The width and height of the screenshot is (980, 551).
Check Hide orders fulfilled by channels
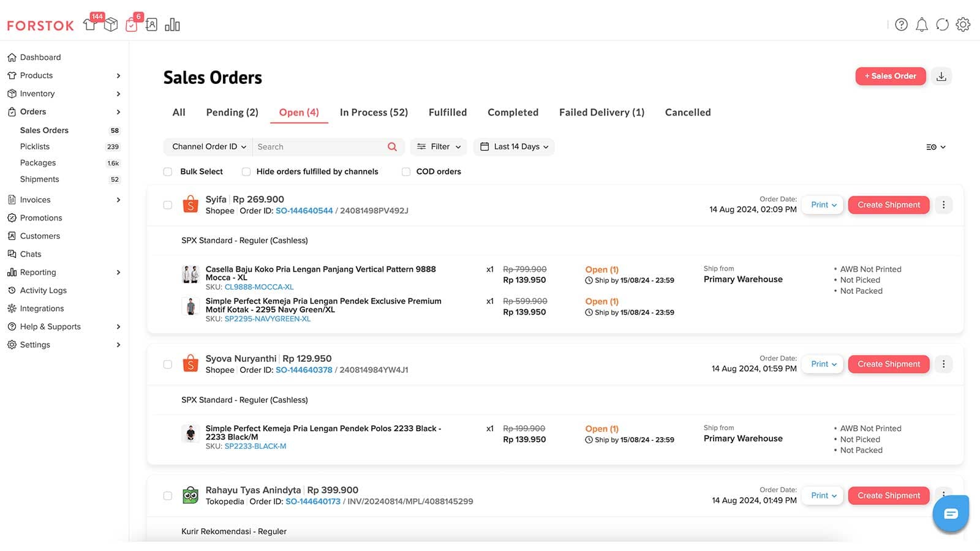click(246, 172)
